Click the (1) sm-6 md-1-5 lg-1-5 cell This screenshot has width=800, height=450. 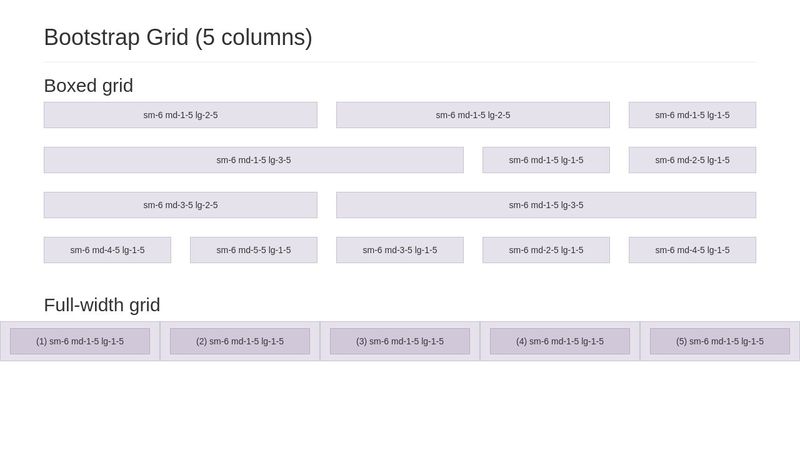point(80,341)
